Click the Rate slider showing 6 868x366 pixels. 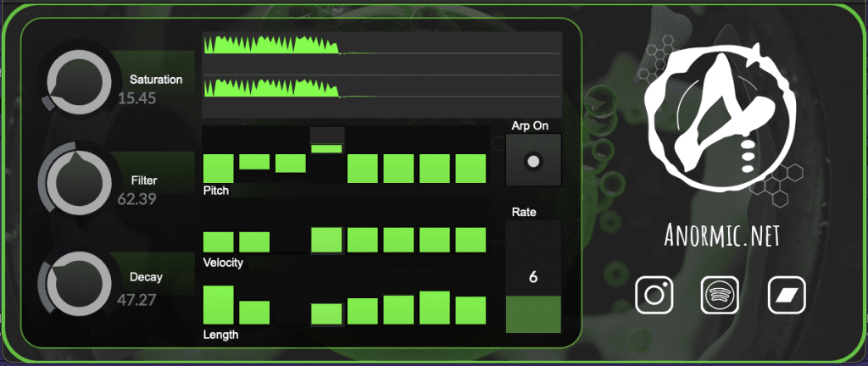click(x=533, y=276)
